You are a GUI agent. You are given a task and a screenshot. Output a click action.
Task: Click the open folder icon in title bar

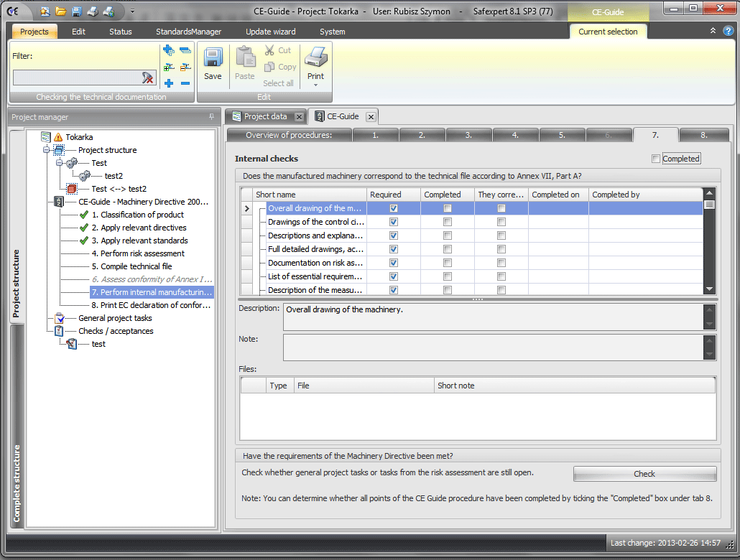[x=61, y=11]
